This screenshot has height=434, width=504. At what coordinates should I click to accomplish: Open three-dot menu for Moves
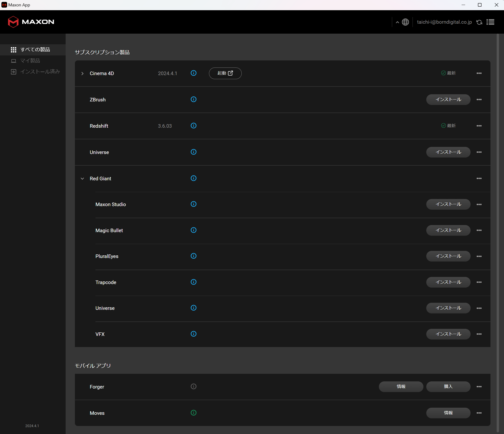(x=479, y=413)
